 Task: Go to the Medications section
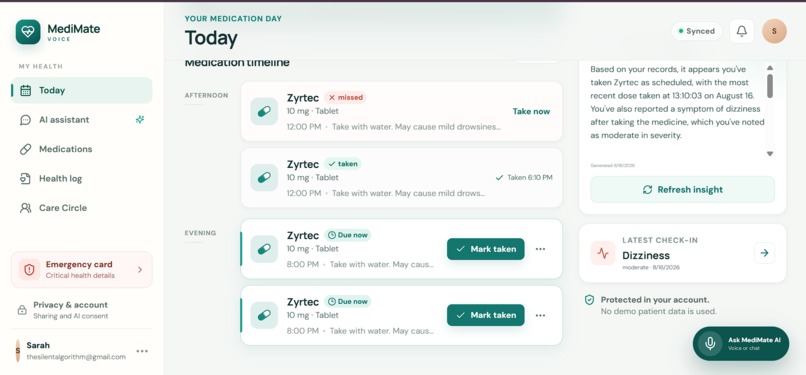click(82, 149)
